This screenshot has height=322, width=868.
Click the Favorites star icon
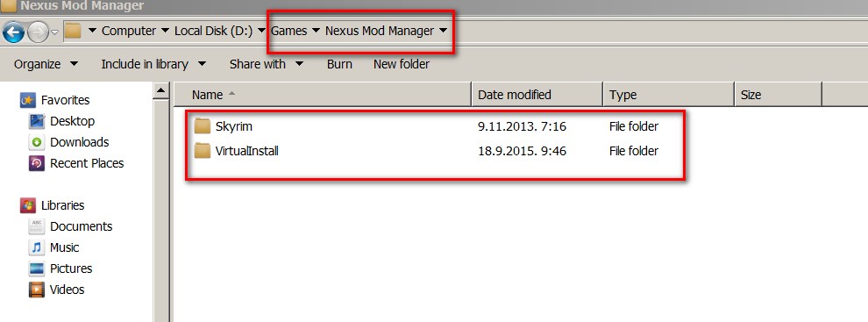tap(28, 100)
